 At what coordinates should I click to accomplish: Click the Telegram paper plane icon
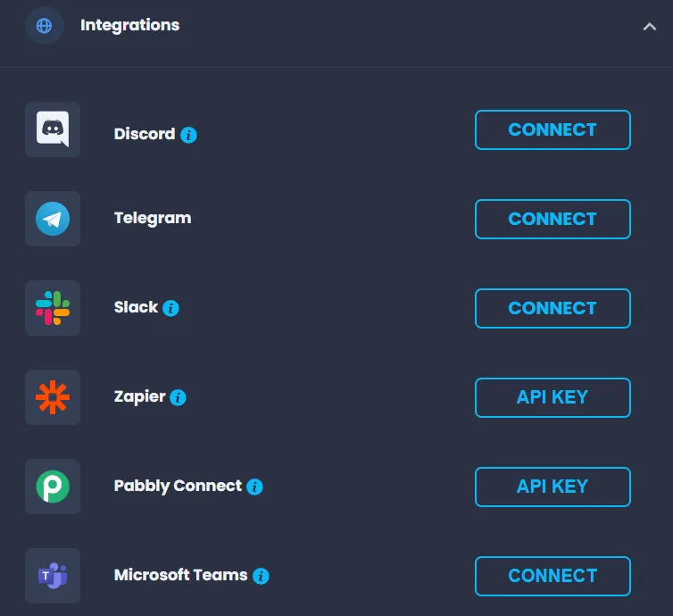[53, 219]
